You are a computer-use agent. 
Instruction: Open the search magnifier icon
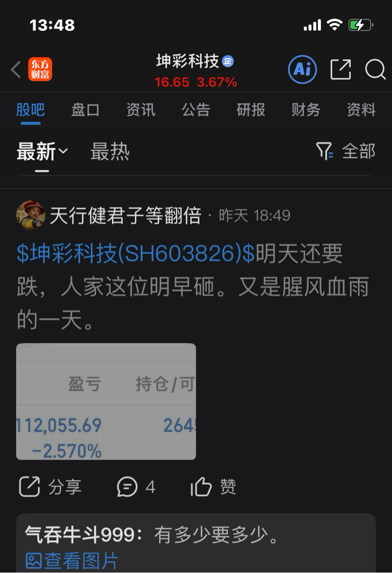click(x=375, y=69)
